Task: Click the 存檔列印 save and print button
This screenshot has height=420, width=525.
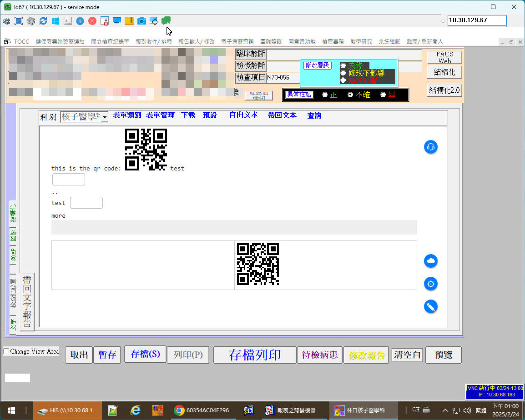Action: tap(255, 355)
